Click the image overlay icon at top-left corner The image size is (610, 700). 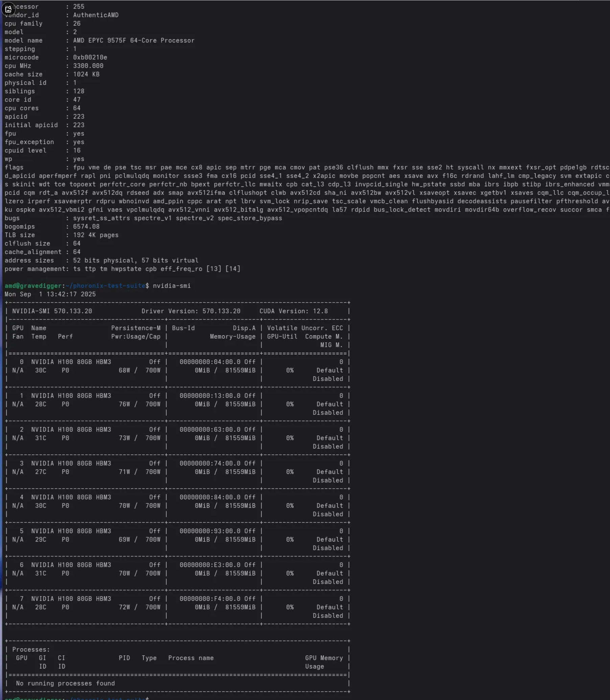tap(8, 9)
